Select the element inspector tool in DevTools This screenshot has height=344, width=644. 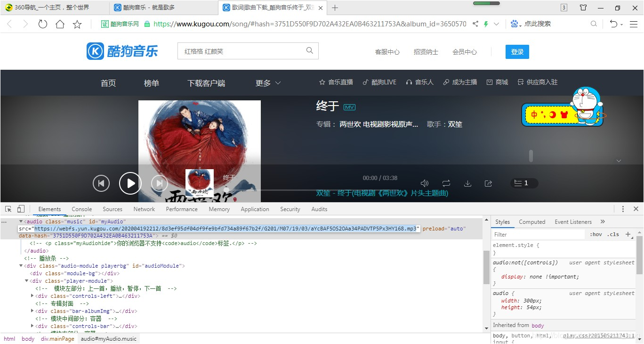[8, 208]
